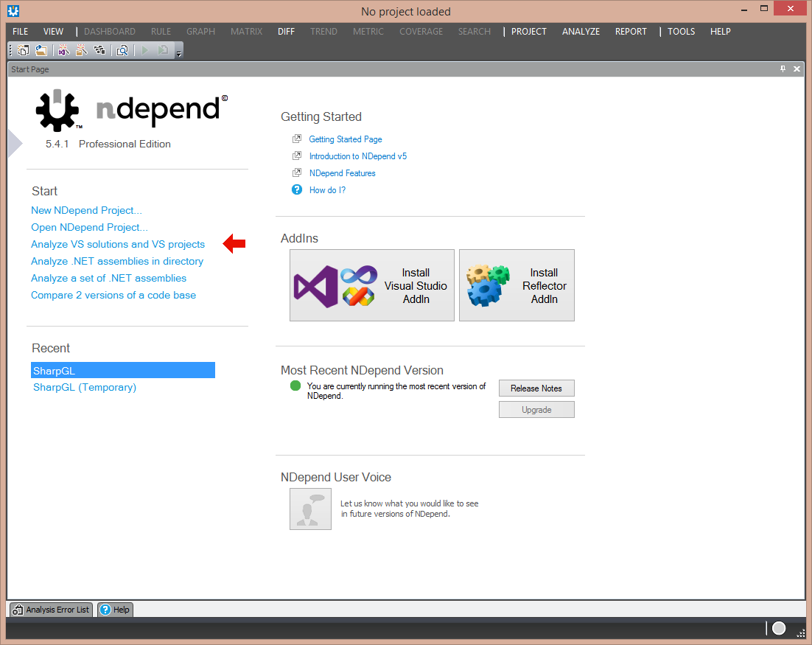The width and height of the screenshot is (812, 645).
Task: Click the GRAPH menu item
Action: (x=201, y=32)
